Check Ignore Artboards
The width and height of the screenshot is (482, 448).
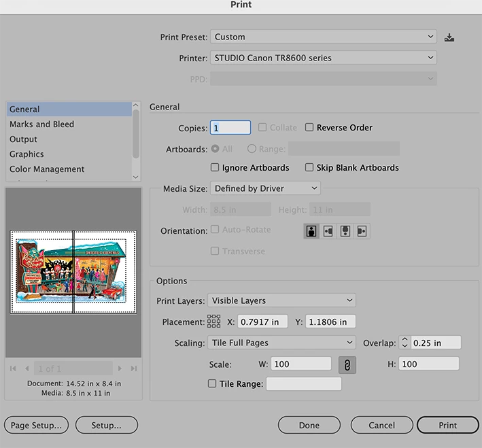click(x=215, y=167)
